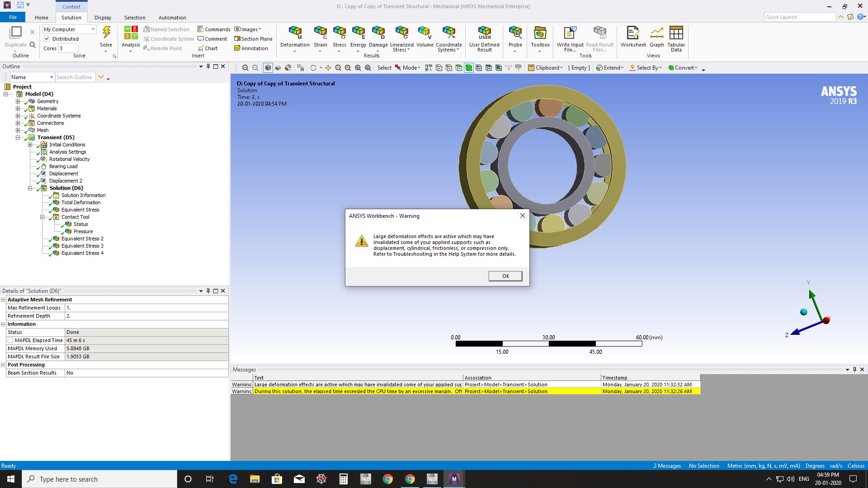Open the Graph view icon
This screenshot has width=868, height=488.
click(x=656, y=33)
